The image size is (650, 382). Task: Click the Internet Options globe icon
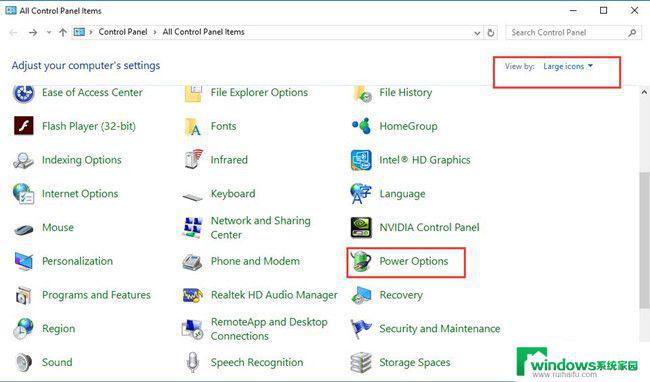(x=24, y=194)
